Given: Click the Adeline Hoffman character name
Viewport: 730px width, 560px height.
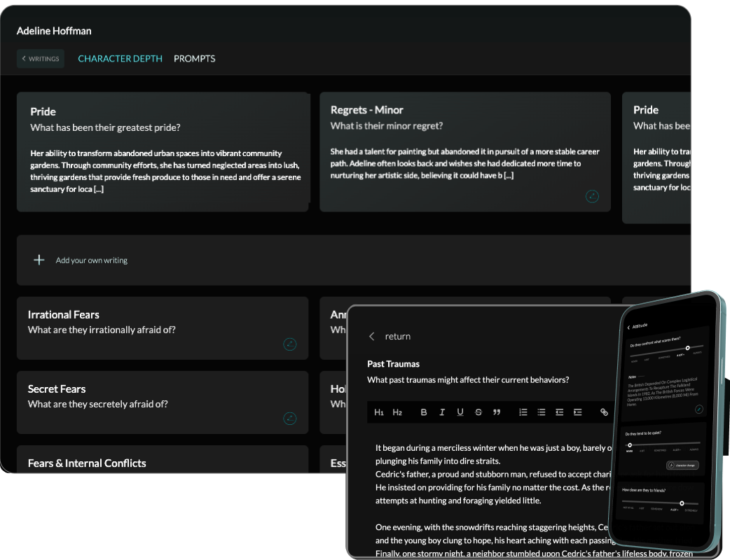Looking at the screenshot, I should tap(54, 31).
